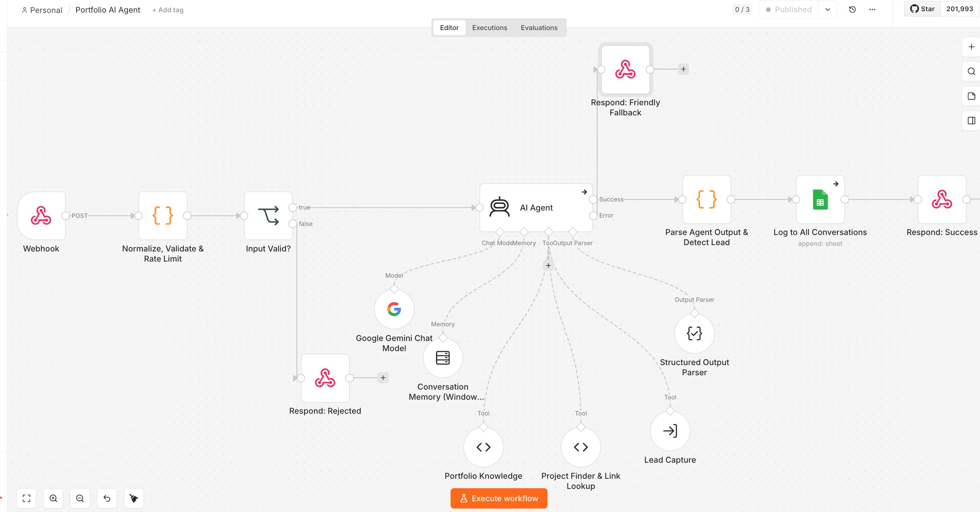Select the Respond: Rejected node
980x512 pixels.
click(325, 378)
